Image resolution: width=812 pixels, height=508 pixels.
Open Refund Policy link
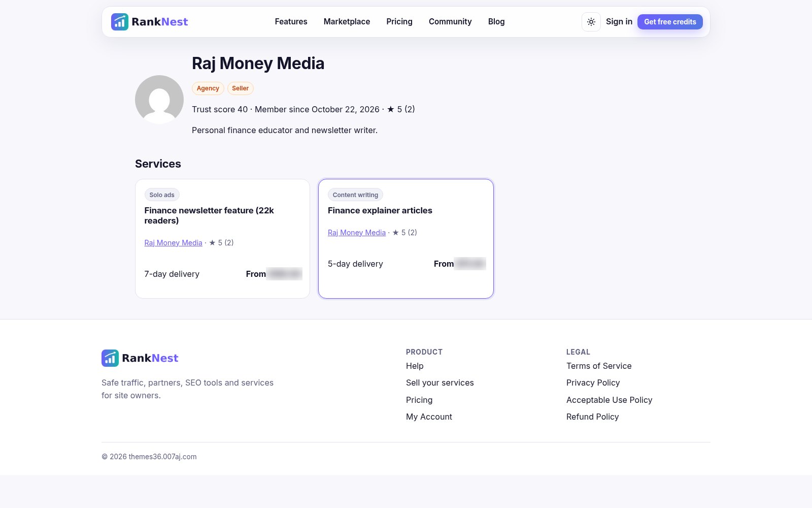click(593, 417)
